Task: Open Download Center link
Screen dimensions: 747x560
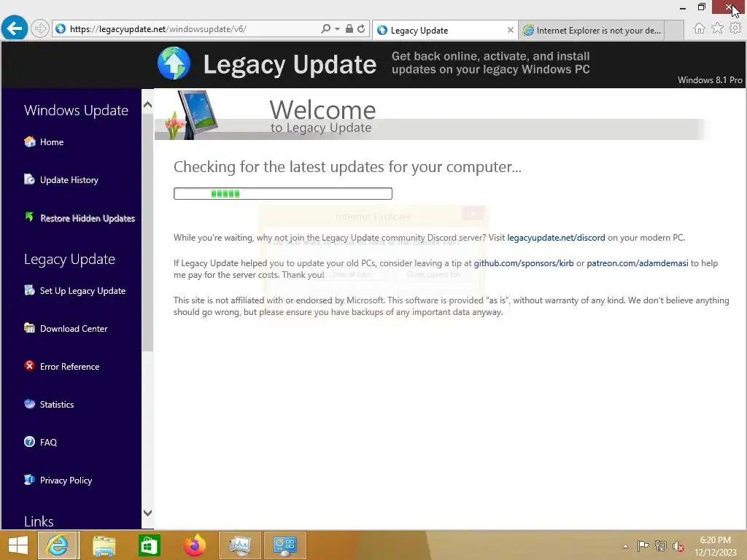Action: pos(74,329)
